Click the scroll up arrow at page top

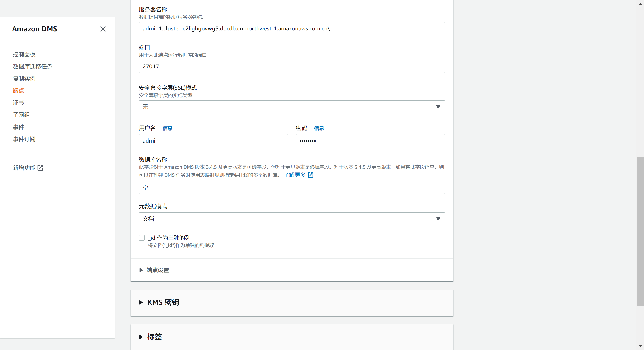pos(640,4)
